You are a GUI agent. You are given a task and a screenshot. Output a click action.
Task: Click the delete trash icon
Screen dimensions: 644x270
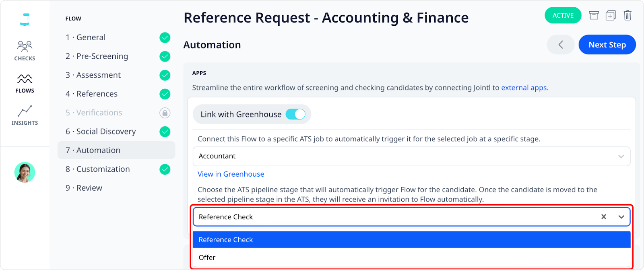pyautogui.click(x=627, y=16)
